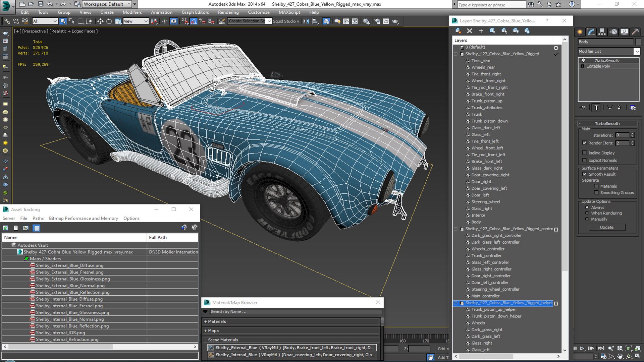Open the Rendering menu
644x362 pixels.
point(228,12)
